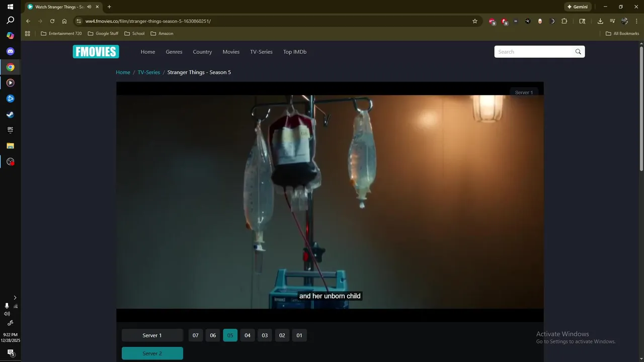Open the browser home page
The image size is (644, 362).
click(64, 21)
